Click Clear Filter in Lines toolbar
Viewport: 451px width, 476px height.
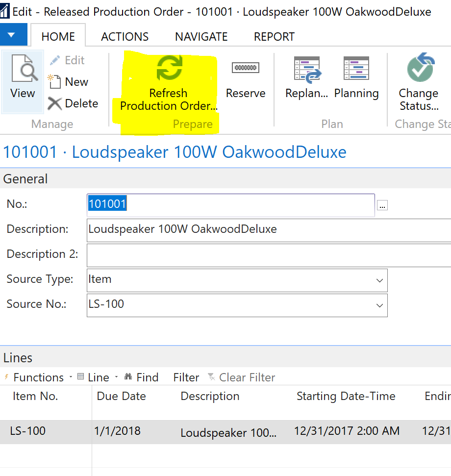pos(242,377)
